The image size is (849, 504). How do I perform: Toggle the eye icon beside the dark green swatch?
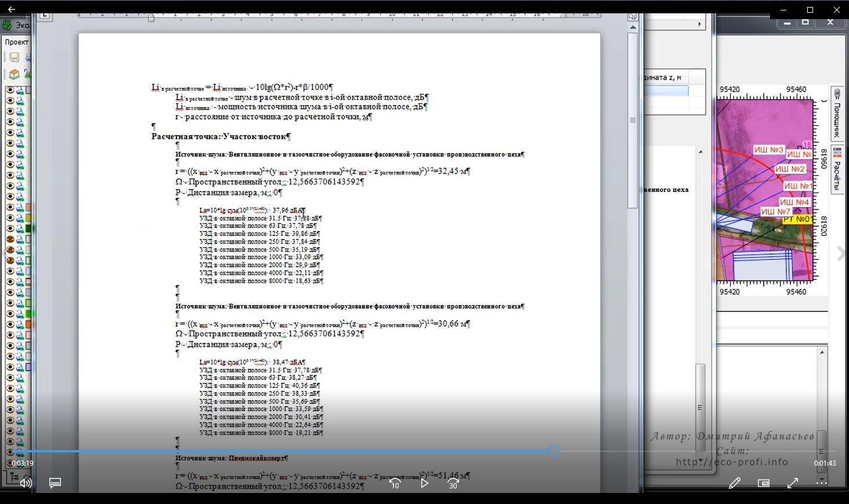click(10, 229)
